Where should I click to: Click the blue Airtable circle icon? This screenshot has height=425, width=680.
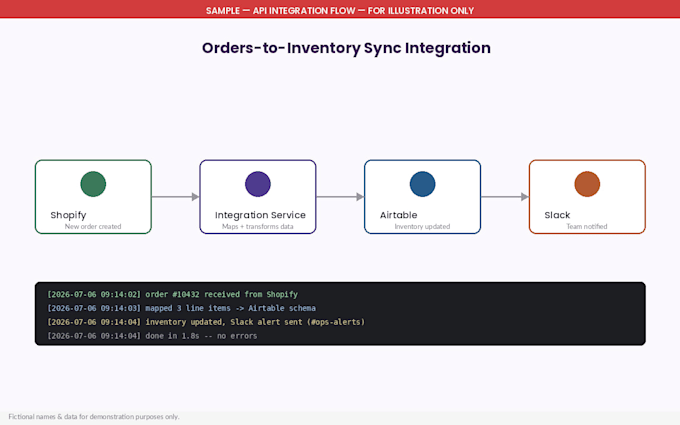tap(422, 184)
